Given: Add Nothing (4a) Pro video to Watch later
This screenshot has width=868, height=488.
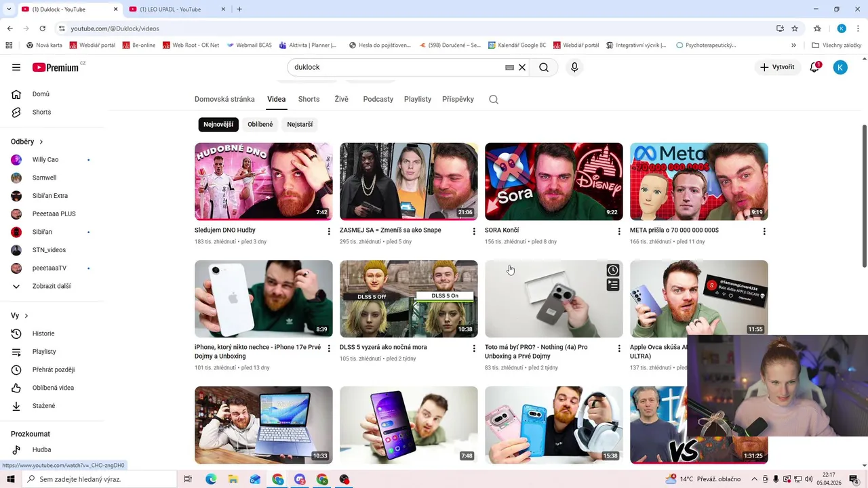Looking at the screenshot, I should [613, 270].
